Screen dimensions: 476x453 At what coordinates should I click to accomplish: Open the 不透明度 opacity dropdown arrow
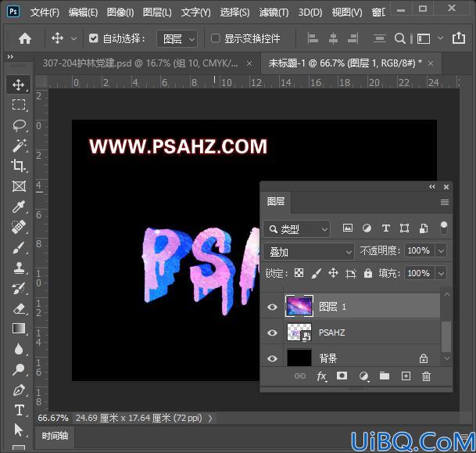tap(441, 251)
